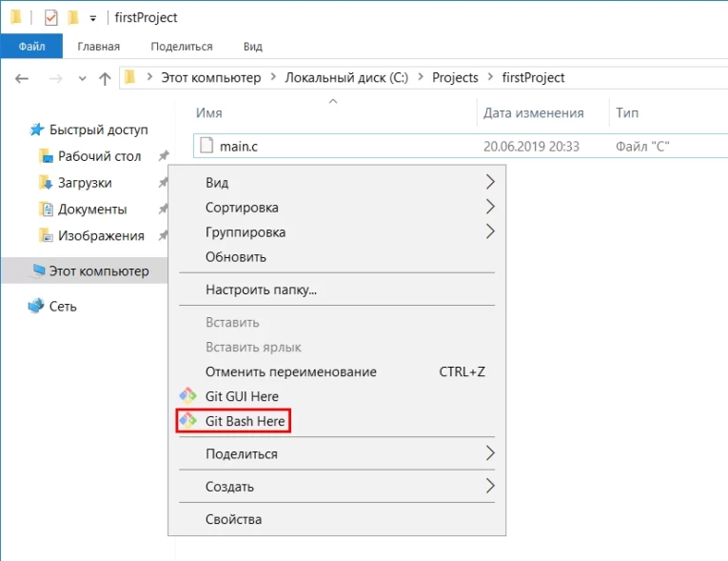Select Свойства in context menu
Screen dimensions: 728x561
(233, 519)
